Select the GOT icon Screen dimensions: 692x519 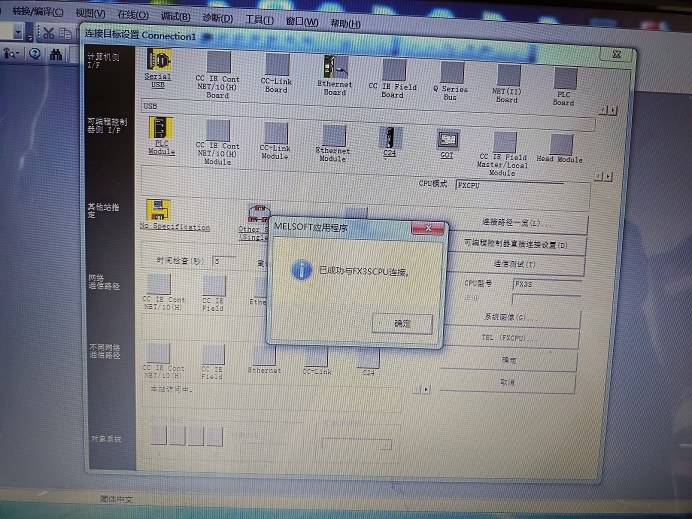(x=448, y=140)
